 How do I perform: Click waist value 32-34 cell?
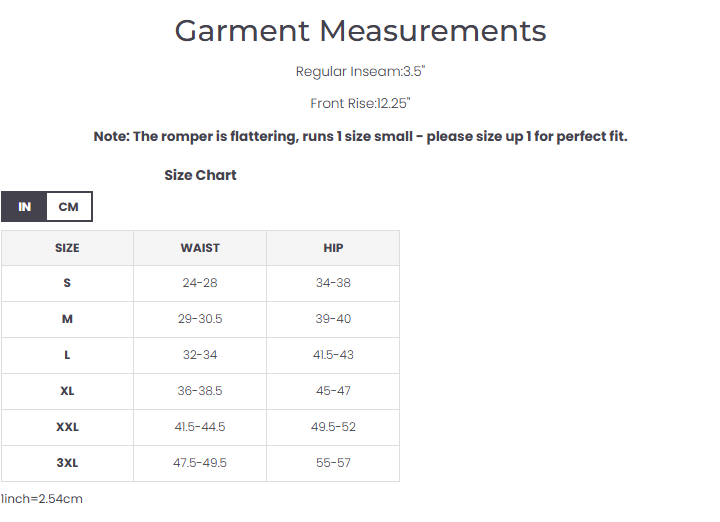pos(200,355)
